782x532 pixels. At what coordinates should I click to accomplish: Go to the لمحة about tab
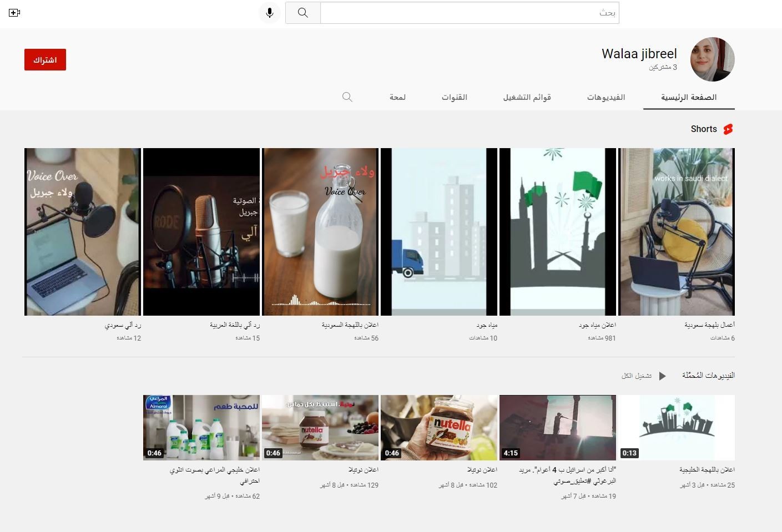tap(397, 97)
